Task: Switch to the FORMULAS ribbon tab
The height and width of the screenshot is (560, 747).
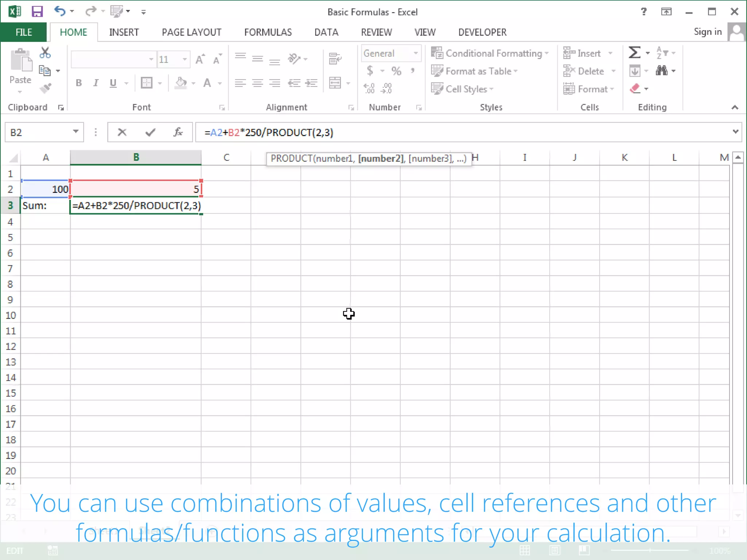Action: 268,32
